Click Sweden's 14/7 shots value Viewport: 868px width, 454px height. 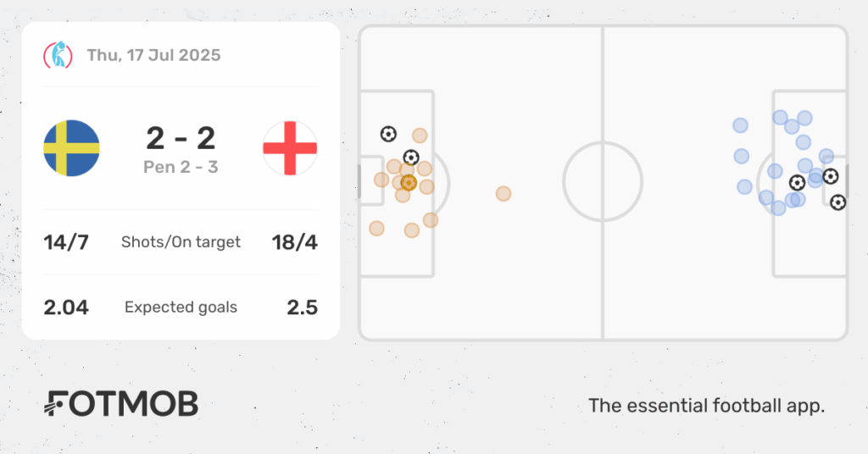(66, 242)
